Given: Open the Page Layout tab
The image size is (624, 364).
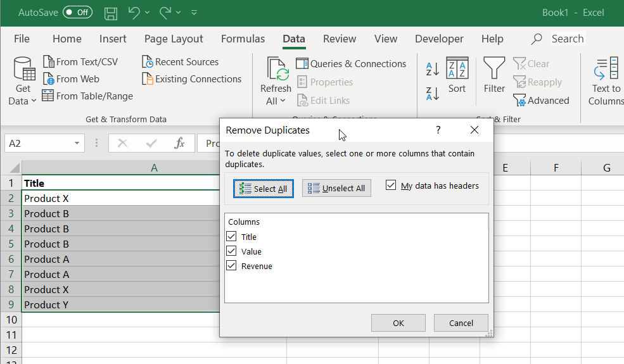Looking at the screenshot, I should tap(174, 39).
